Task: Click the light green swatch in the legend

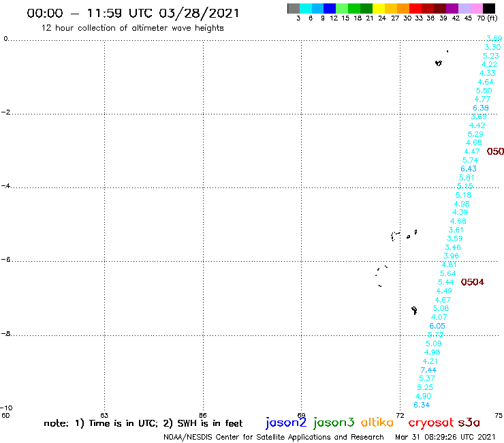Action: 342,8
